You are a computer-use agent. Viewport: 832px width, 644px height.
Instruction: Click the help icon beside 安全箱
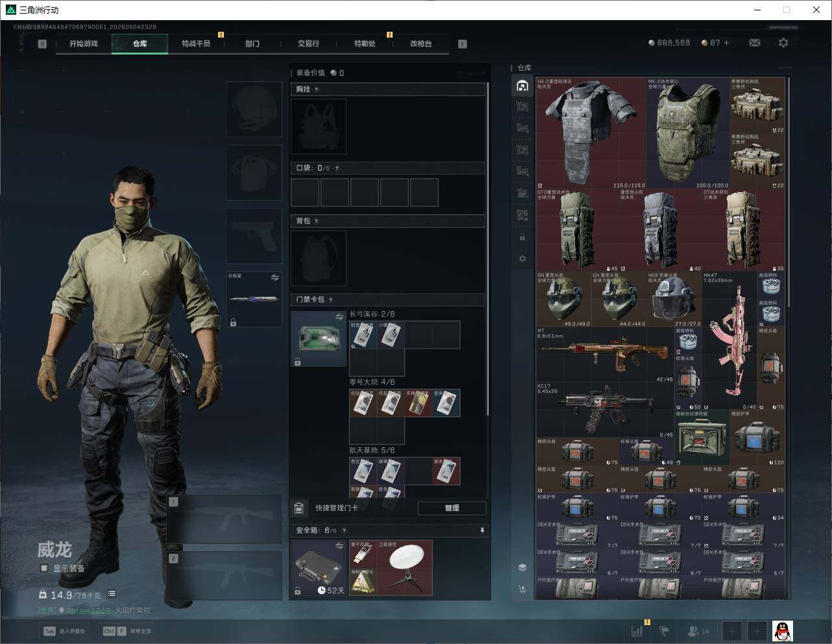(x=344, y=530)
